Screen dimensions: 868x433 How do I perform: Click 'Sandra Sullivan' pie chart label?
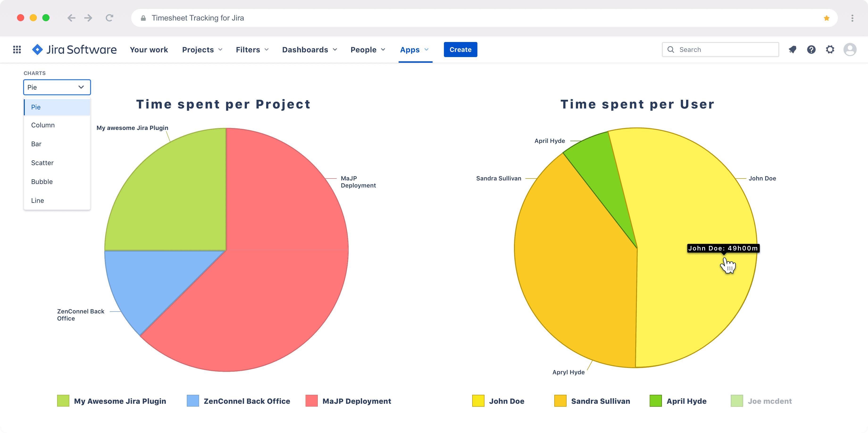coord(498,179)
